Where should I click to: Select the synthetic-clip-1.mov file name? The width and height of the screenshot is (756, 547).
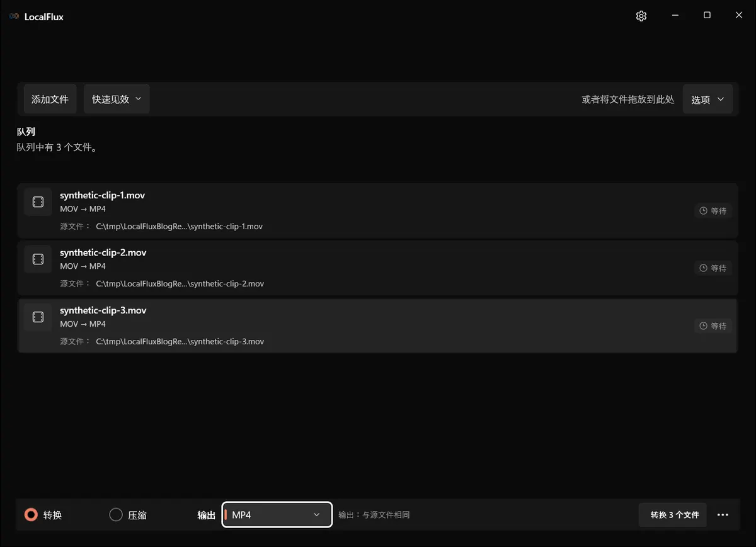point(102,195)
